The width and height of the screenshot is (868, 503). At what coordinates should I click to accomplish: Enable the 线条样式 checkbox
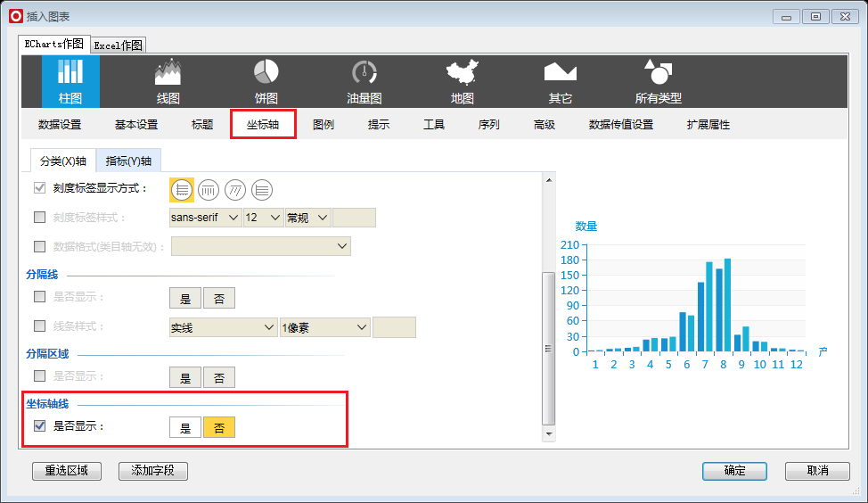point(39,326)
